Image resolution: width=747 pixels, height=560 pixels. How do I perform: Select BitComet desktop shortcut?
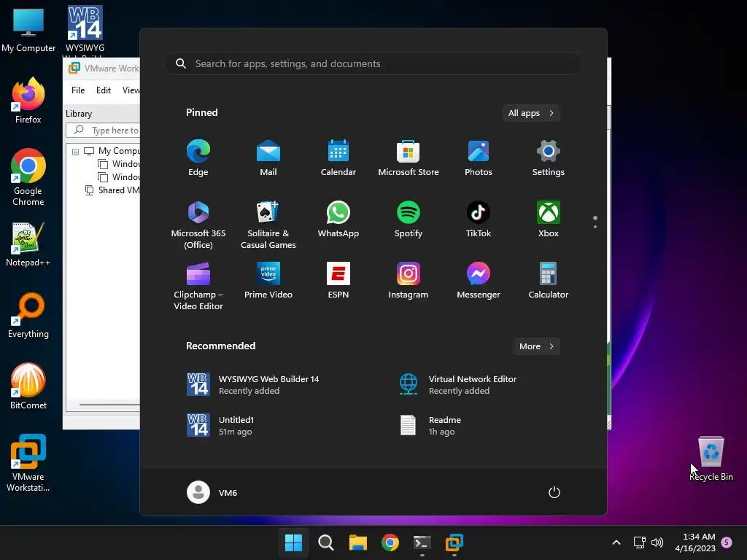(28, 386)
